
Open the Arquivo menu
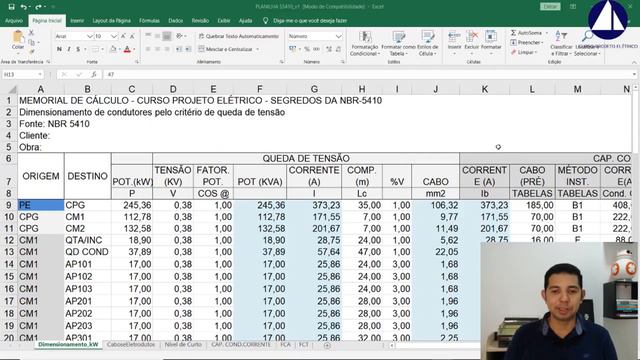[14, 20]
